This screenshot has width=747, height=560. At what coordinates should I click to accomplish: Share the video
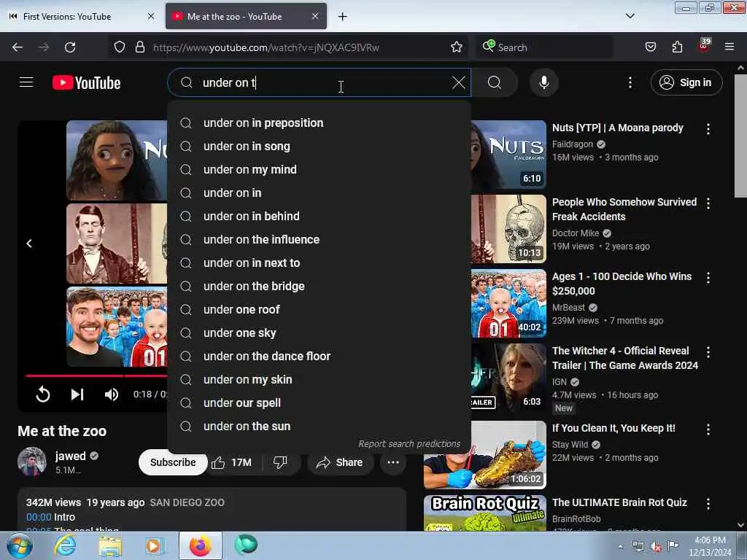tap(340, 462)
